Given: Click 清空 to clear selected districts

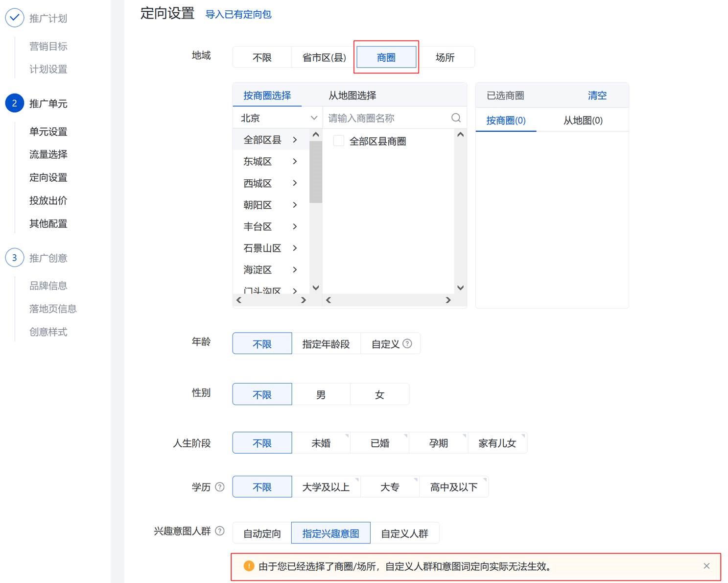Looking at the screenshot, I should click(x=597, y=96).
